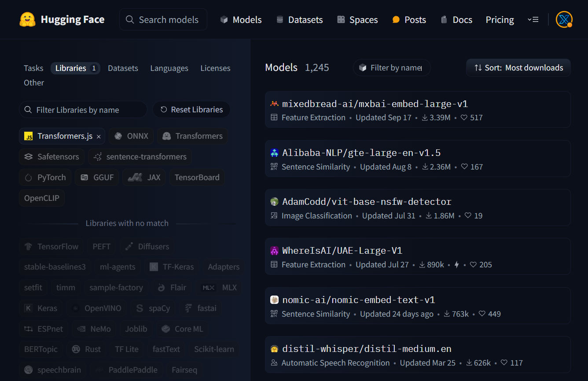Click the Reset Libraries button

coord(191,110)
